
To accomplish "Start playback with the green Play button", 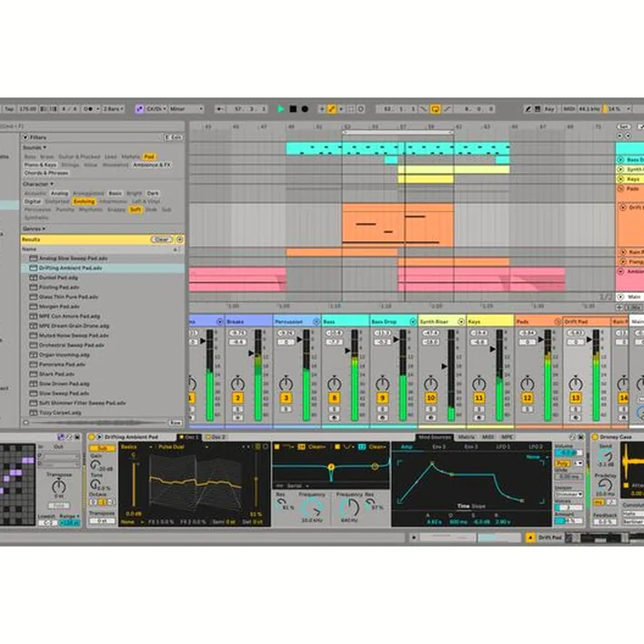I will click(x=280, y=109).
